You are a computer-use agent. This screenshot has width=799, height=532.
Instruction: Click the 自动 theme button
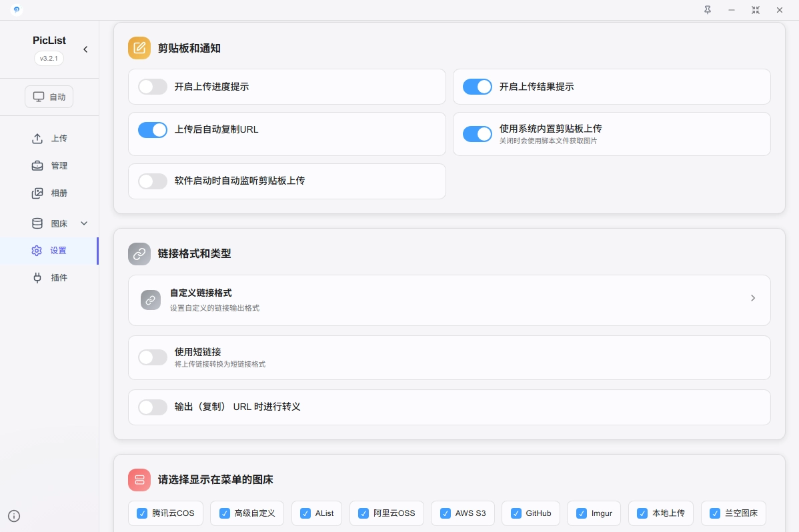point(49,97)
